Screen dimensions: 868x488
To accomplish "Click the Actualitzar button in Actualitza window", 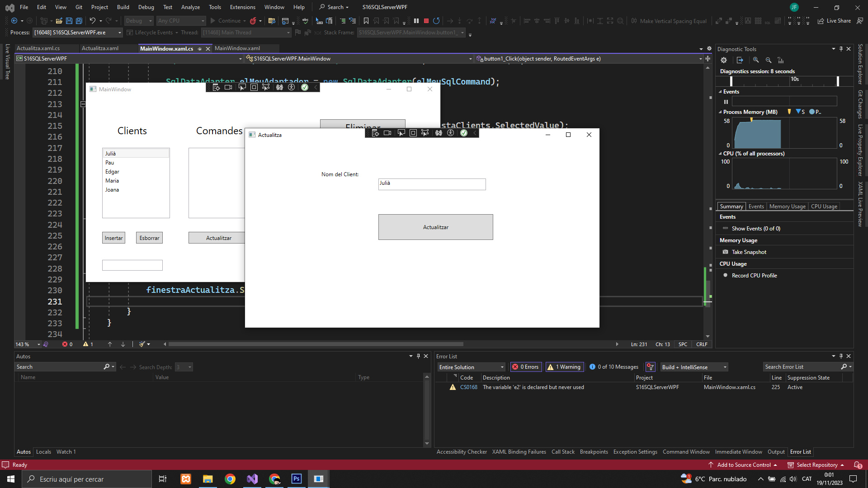I will [435, 227].
